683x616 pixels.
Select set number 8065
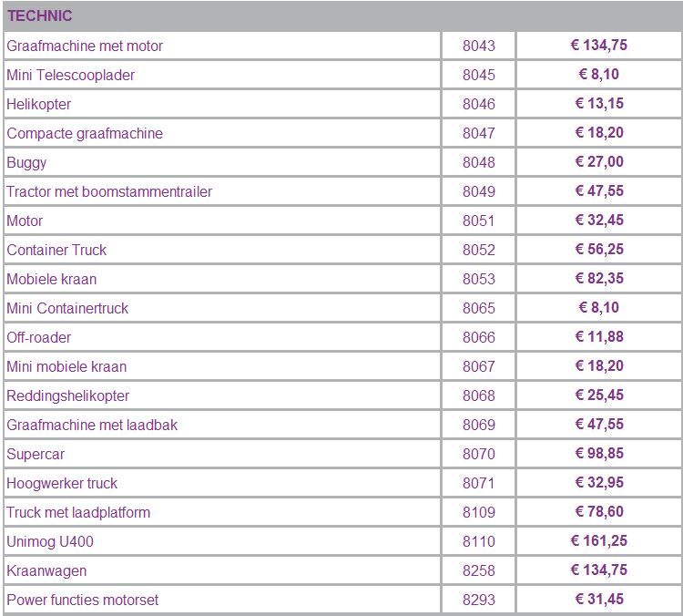pyautogui.click(x=479, y=309)
